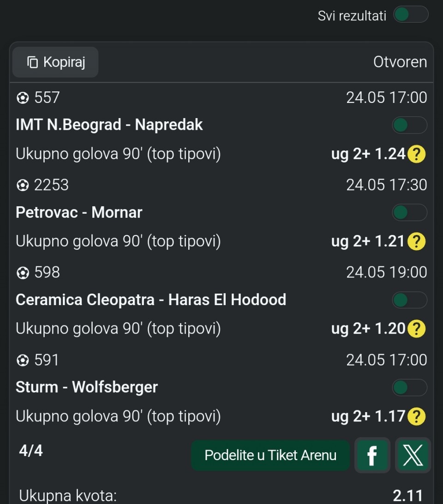Toggle switch for Sturm - Wolfsberger match
The height and width of the screenshot is (504, 443).
[x=410, y=387]
